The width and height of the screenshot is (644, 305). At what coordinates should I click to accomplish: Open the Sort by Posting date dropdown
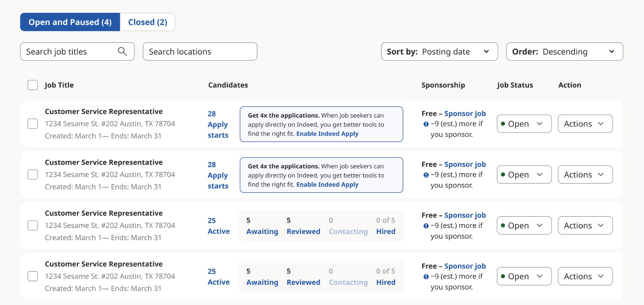(439, 51)
